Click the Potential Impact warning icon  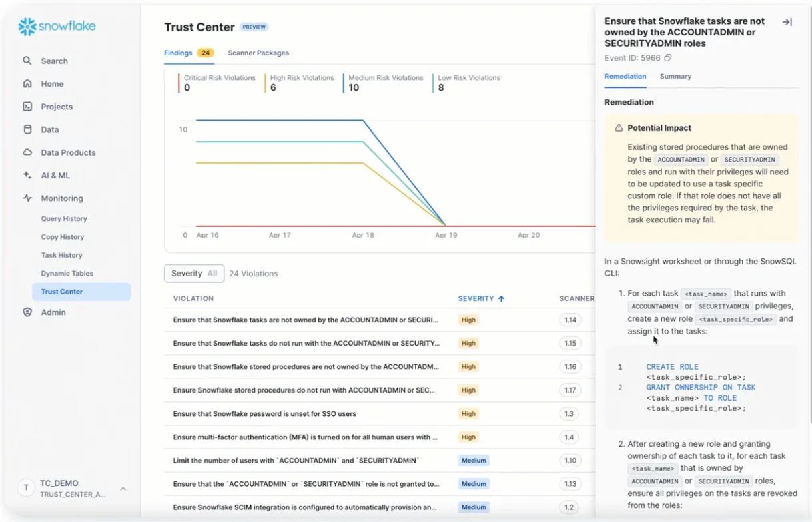(x=619, y=128)
